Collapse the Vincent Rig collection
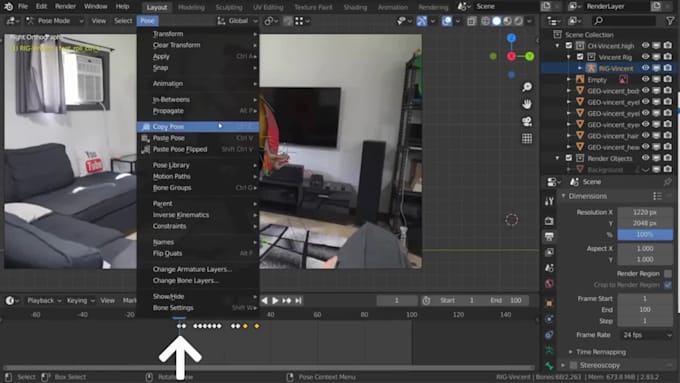680x383 pixels. tap(569, 57)
